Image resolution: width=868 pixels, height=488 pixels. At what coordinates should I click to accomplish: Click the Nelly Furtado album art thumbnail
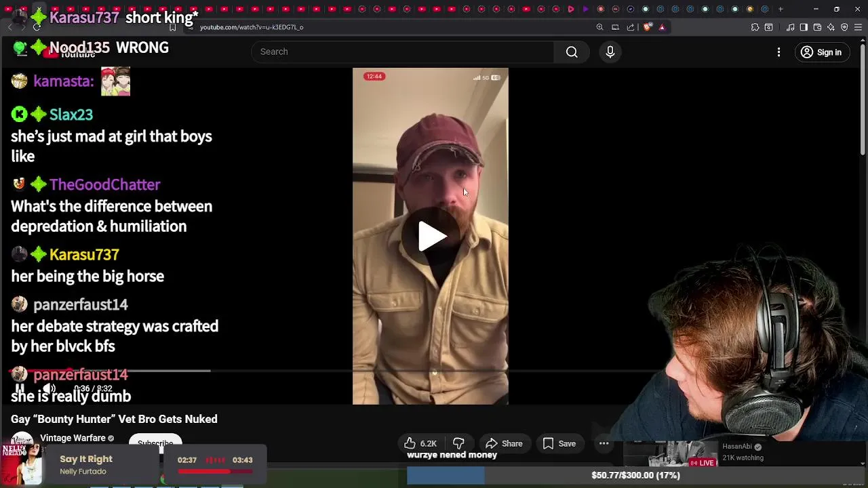tap(21, 465)
